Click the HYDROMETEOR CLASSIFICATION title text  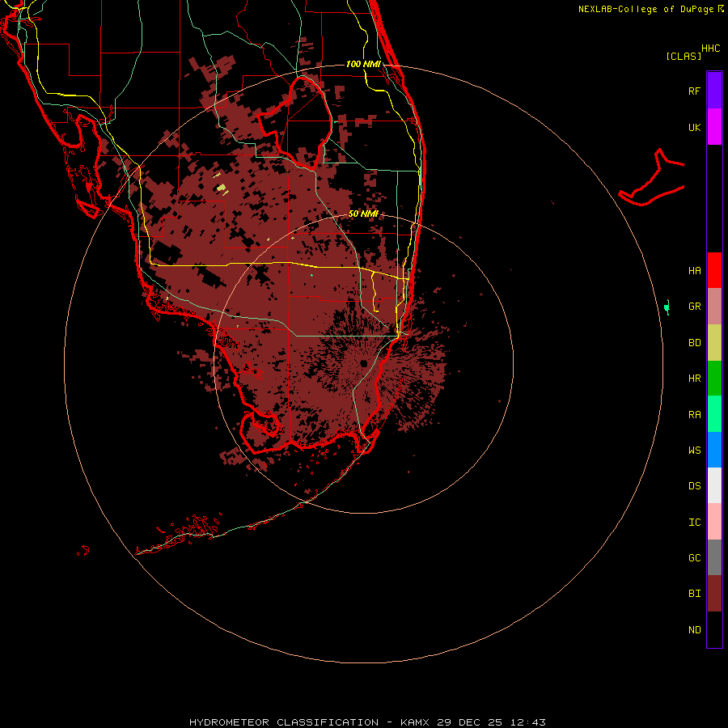284,722
